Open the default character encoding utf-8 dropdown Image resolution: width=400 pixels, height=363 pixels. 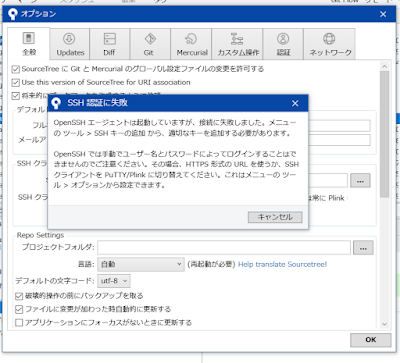(114, 281)
